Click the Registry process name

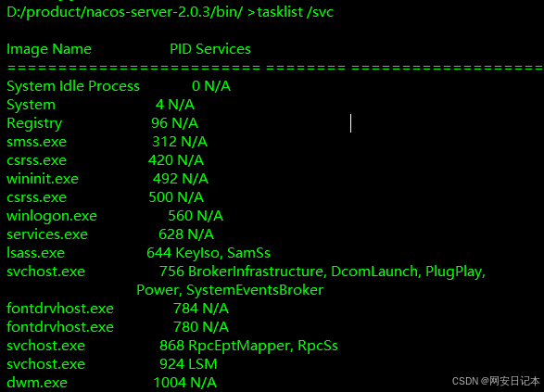(34, 123)
